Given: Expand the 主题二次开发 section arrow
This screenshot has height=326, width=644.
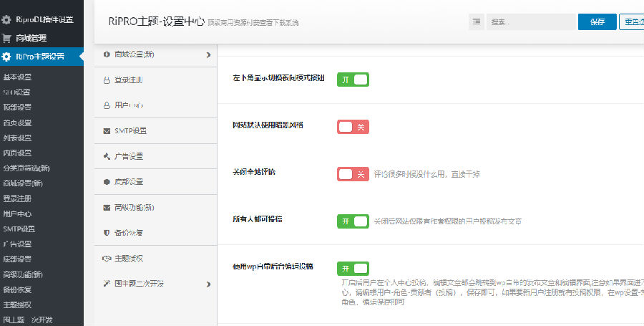Looking at the screenshot, I should [x=209, y=284].
